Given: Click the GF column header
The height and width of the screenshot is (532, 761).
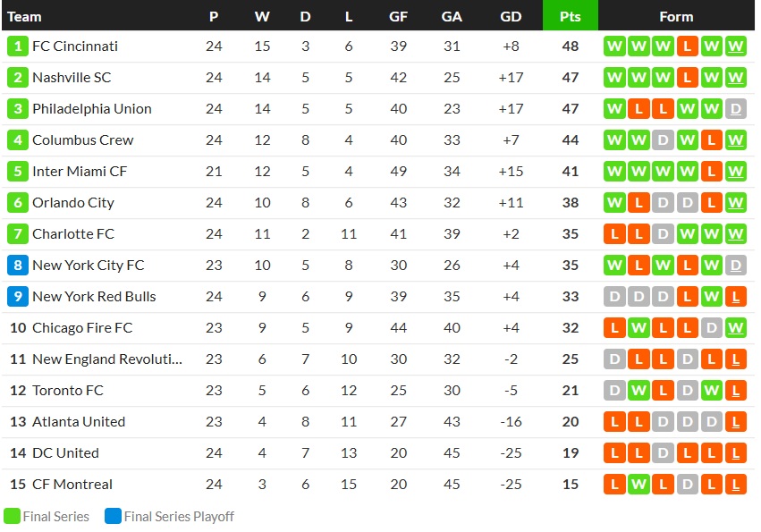Looking at the screenshot, I should point(398,16).
